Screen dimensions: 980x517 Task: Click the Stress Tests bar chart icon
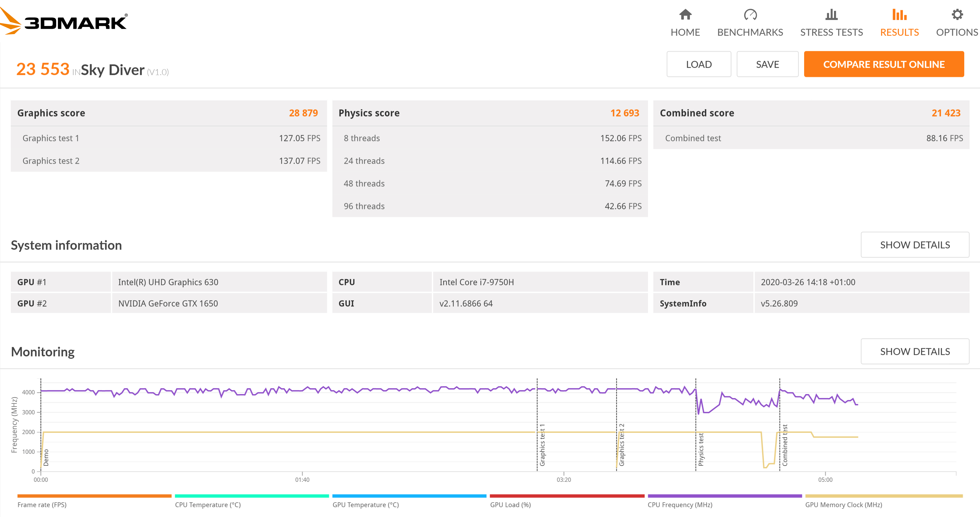coord(831,15)
